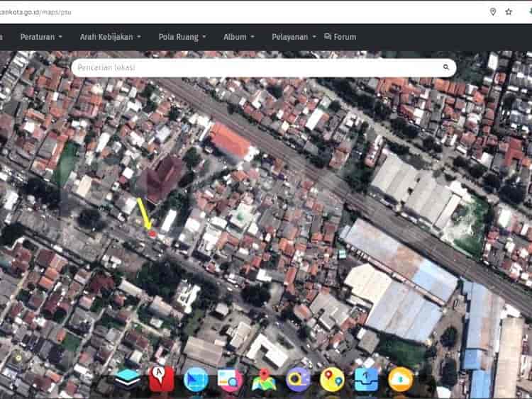The image size is (532, 399).
Task: Expand the Peraturan dropdown menu
Action: pyautogui.click(x=41, y=37)
